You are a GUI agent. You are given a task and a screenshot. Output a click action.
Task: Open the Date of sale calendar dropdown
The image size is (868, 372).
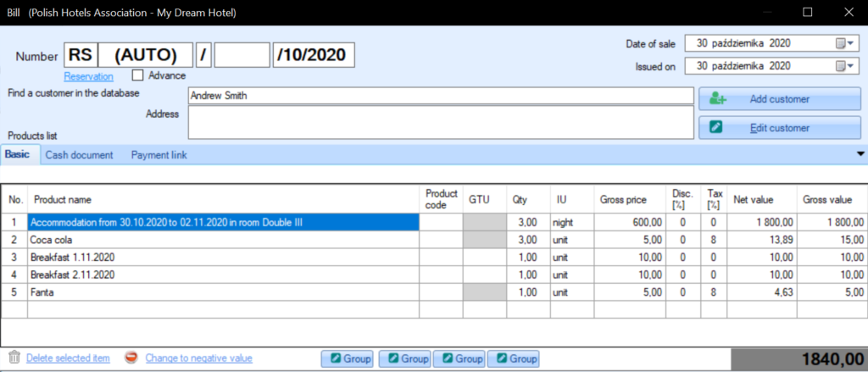(845, 43)
